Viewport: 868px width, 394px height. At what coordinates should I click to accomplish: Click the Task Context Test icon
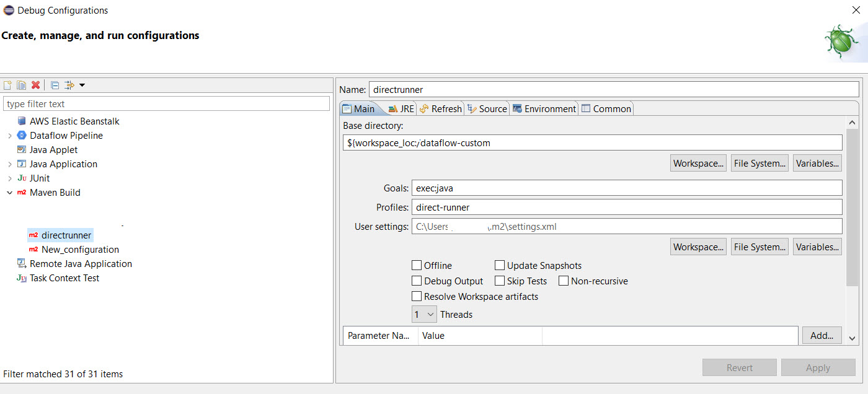pyautogui.click(x=22, y=278)
